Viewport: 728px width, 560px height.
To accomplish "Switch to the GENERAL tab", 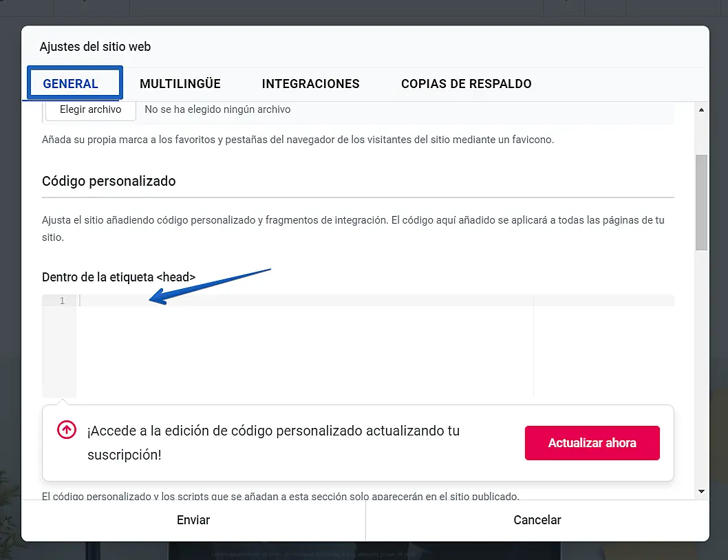I will coord(71,84).
